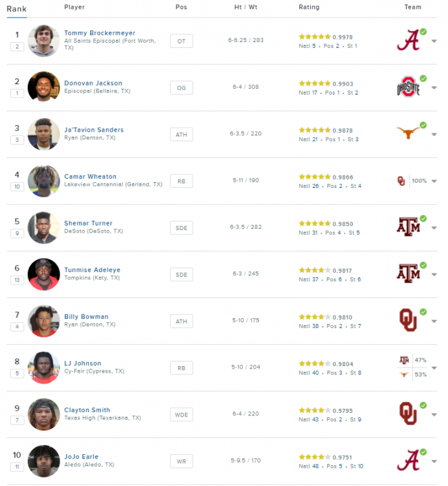448x486 pixels.
Task: Click the RB position badge for LJ Johnson
Action: (181, 367)
